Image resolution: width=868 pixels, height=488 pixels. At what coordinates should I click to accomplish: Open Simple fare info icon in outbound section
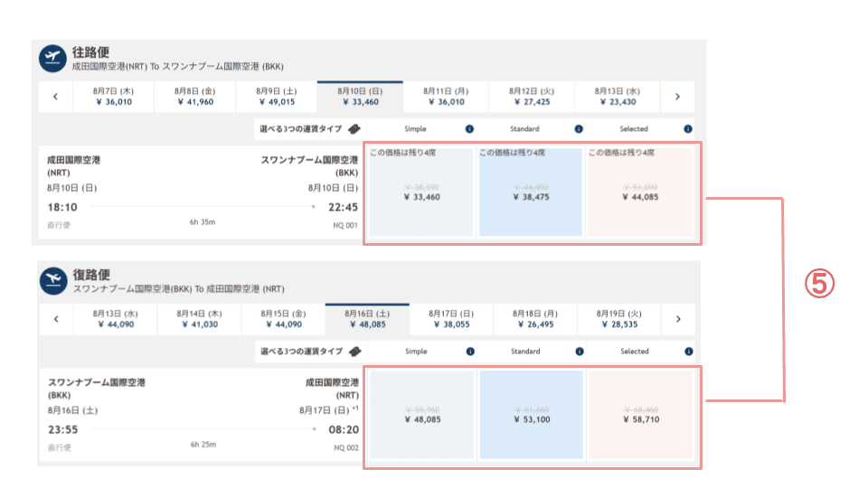pos(469,129)
